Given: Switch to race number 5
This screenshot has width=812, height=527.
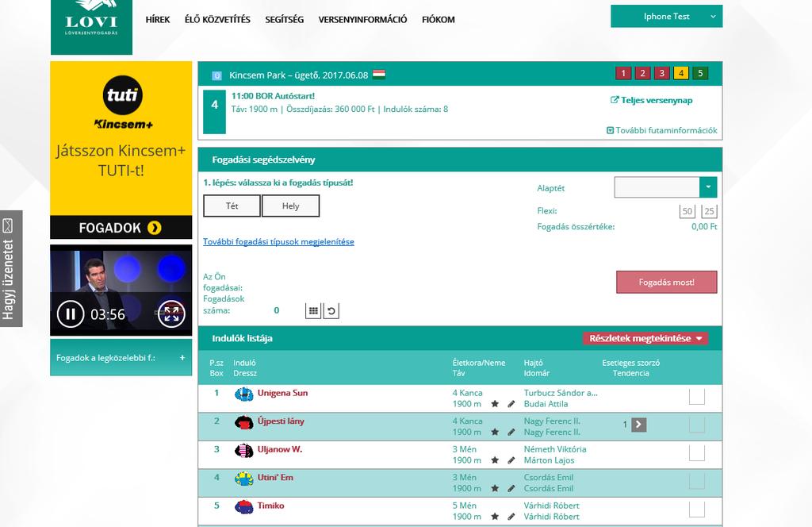Looking at the screenshot, I should [x=700, y=73].
